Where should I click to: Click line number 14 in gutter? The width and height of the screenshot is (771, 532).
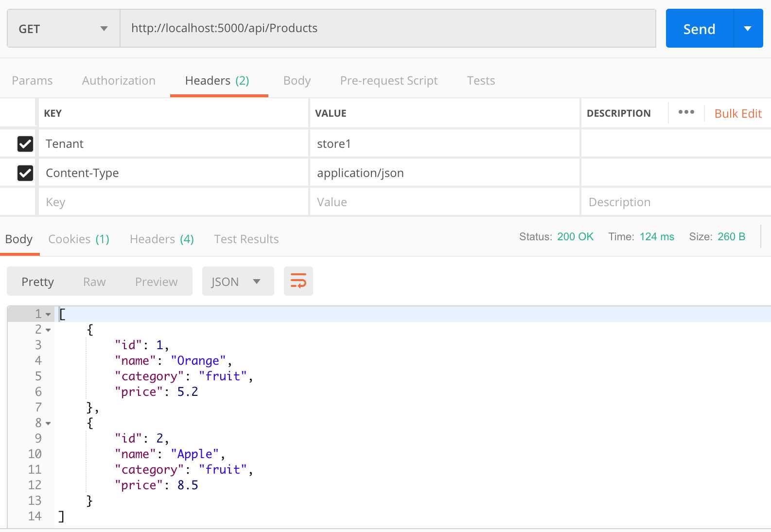coord(35,516)
